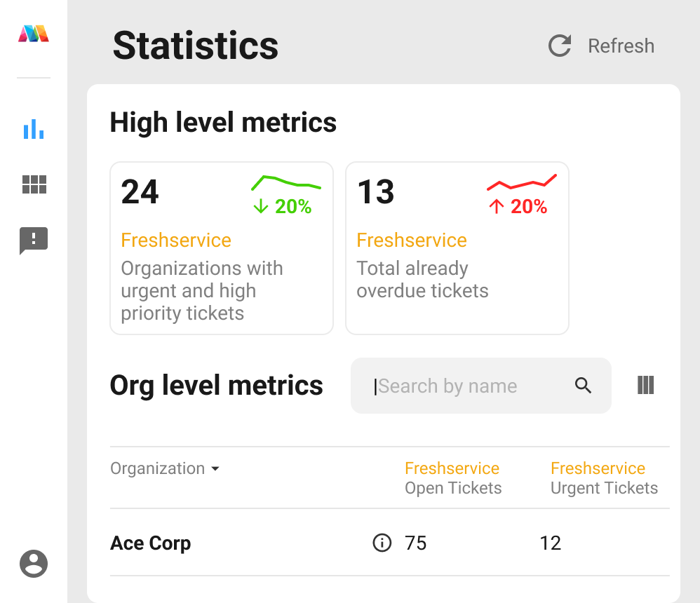Click the Freshservice Open Tickets column header
The width and height of the screenshot is (700, 603).
point(452,478)
